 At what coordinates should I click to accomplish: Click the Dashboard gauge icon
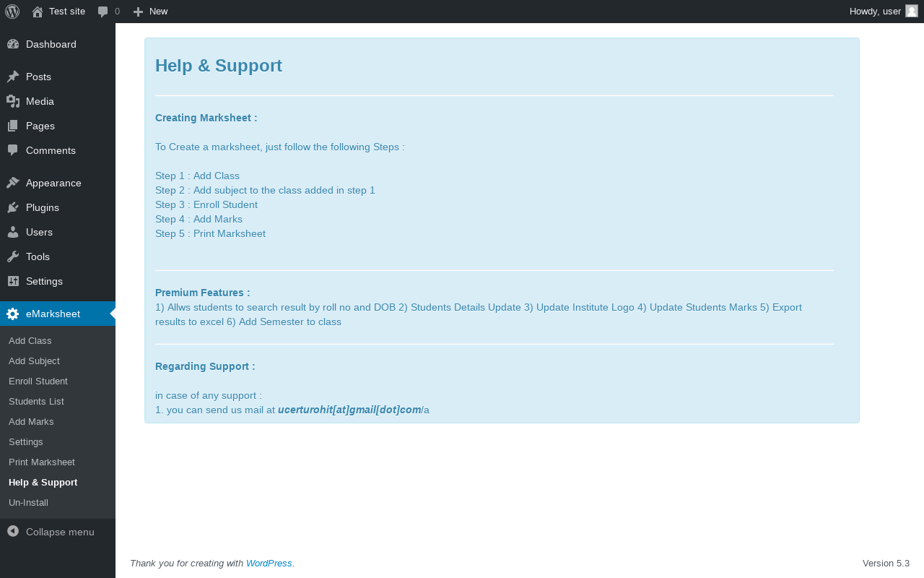pos(13,44)
